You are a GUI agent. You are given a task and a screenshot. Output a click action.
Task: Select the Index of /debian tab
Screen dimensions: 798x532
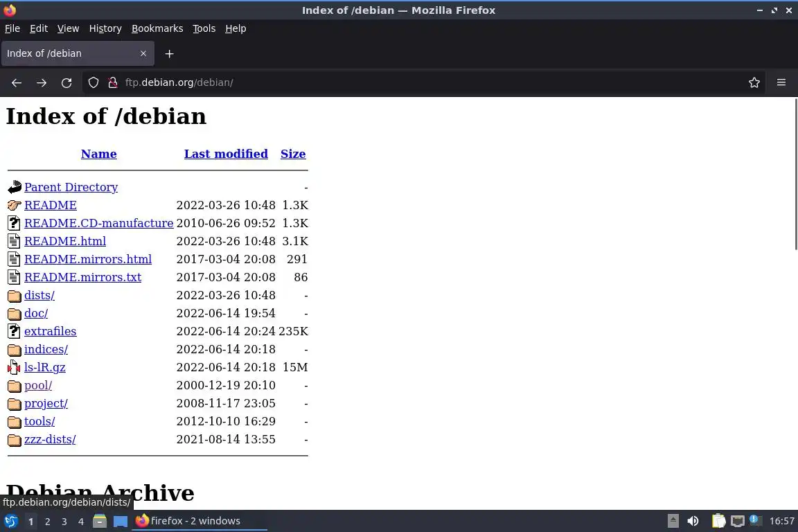pos(78,53)
